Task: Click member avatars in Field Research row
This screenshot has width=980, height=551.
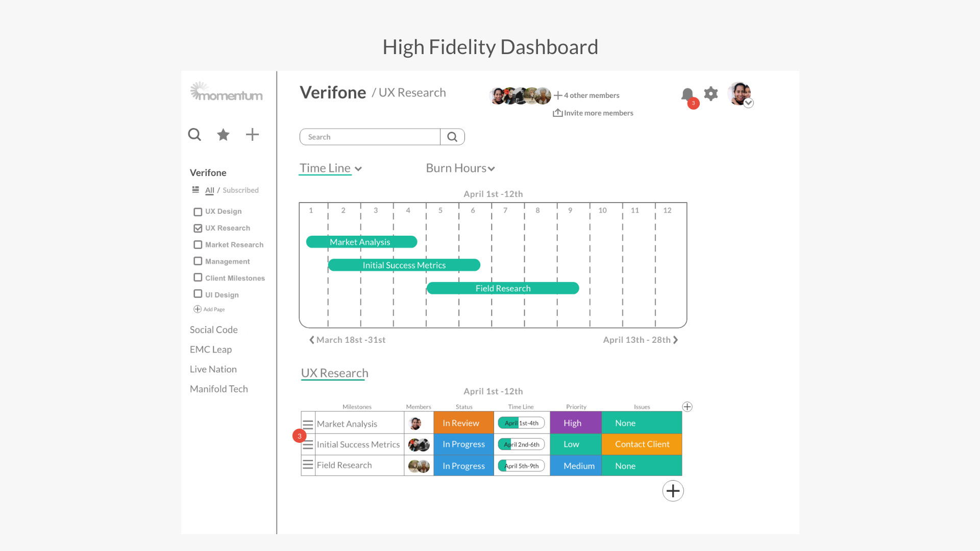Action: click(x=419, y=466)
